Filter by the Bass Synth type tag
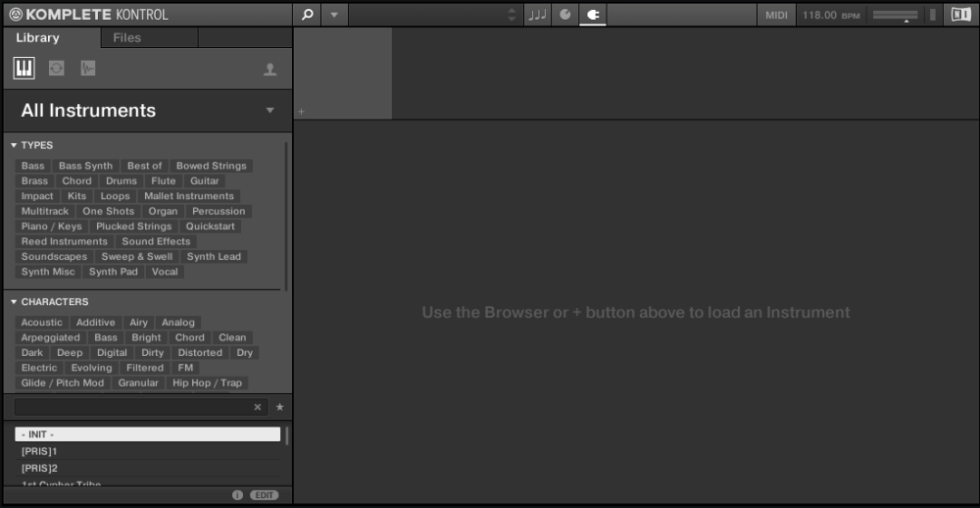Image resolution: width=980 pixels, height=508 pixels. pyautogui.click(x=85, y=166)
